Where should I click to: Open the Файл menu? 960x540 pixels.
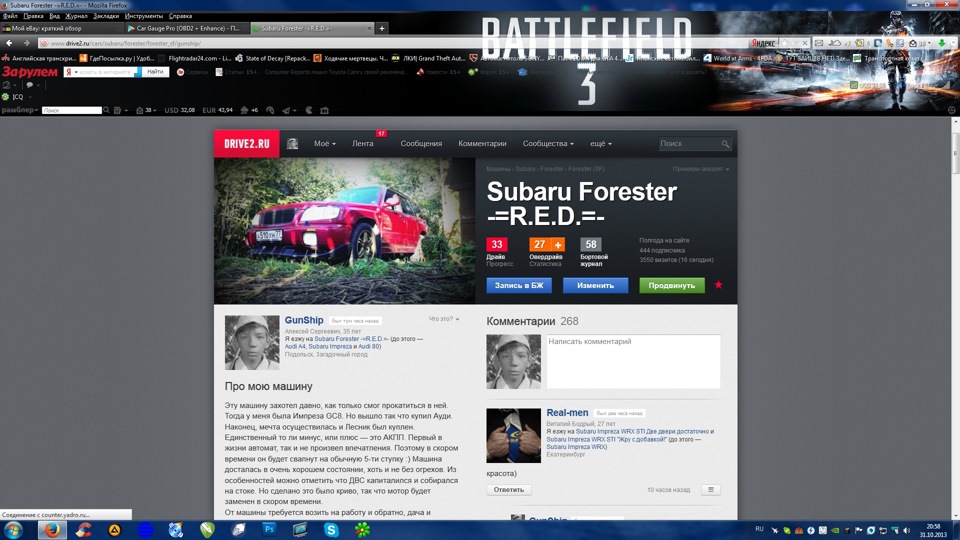pos(10,16)
